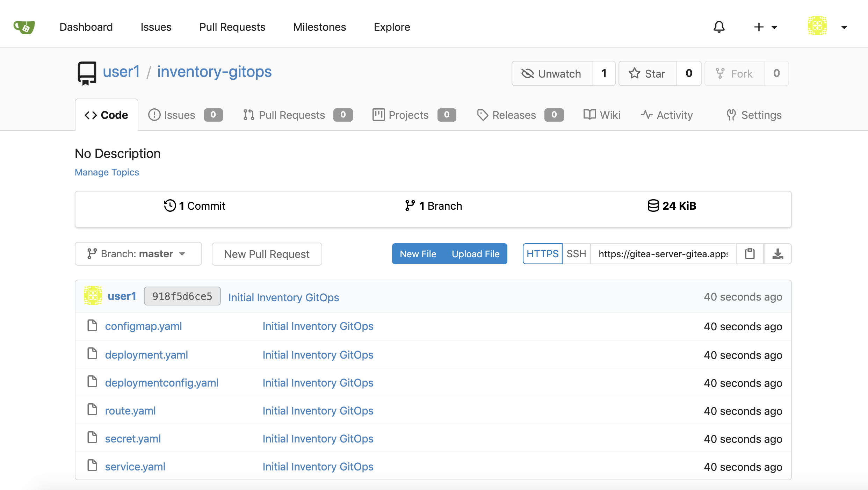Image resolution: width=868 pixels, height=490 pixels.
Task: Open the Branch: master dropdown
Action: 138,254
